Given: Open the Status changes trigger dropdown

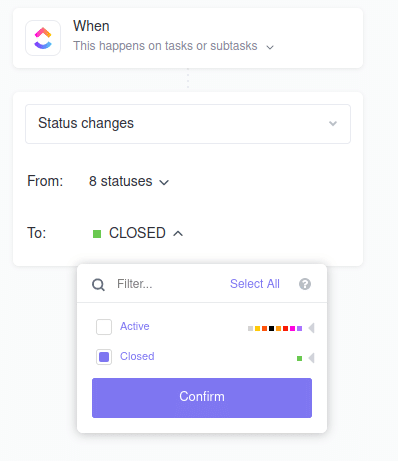Looking at the screenshot, I should click(188, 124).
